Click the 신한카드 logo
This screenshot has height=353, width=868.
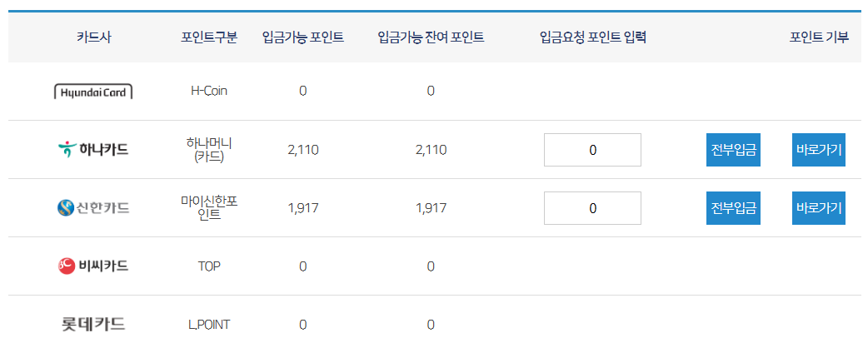click(93, 208)
